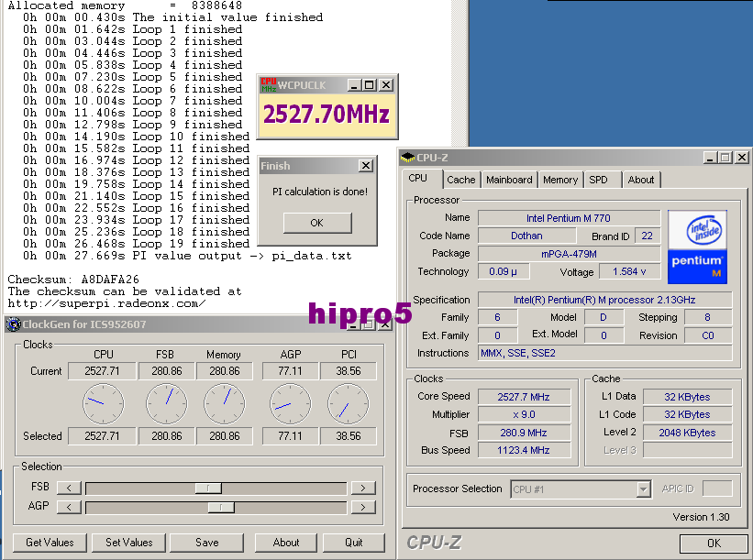
Task: Click the Revision value C0
Action: coord(708,335)
